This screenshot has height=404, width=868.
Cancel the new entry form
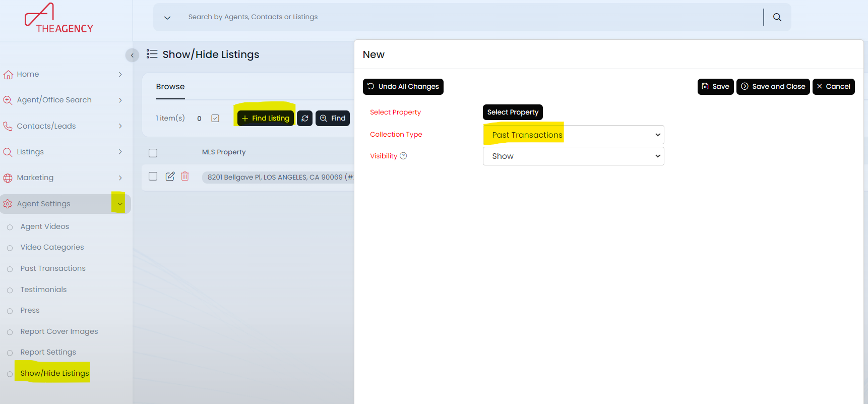click(x=834, y=87)
